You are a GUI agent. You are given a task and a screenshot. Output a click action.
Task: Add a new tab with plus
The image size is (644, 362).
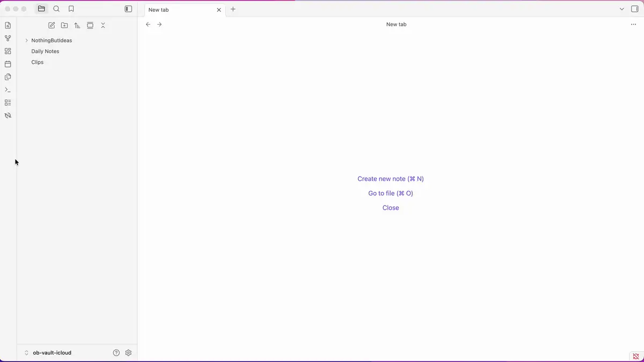pos(233,9)
